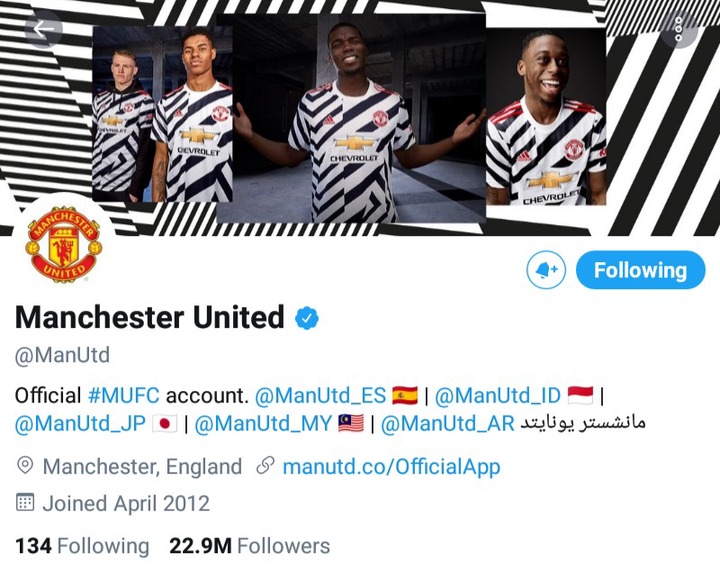Tap the location pin icon
Screen dimensions: 720x572
25,466
